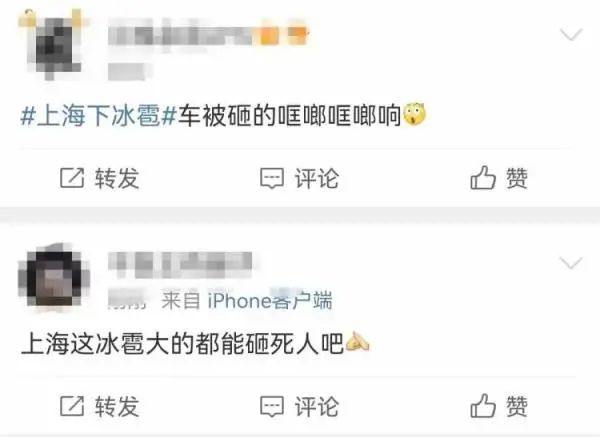
Task: Open second poster's pixelated avatar
Action: (x=54, y=276)
